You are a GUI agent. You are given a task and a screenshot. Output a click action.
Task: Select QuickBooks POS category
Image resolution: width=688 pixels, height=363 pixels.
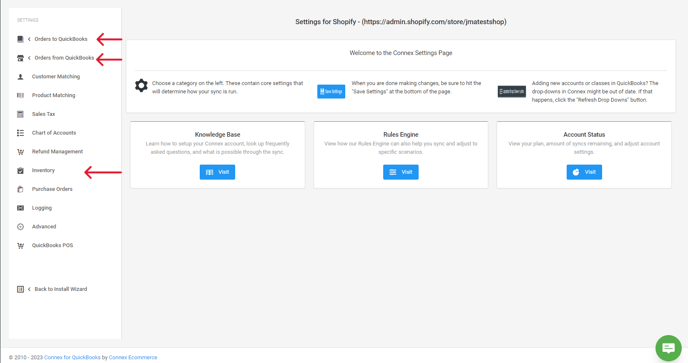[x=52, y=246]
